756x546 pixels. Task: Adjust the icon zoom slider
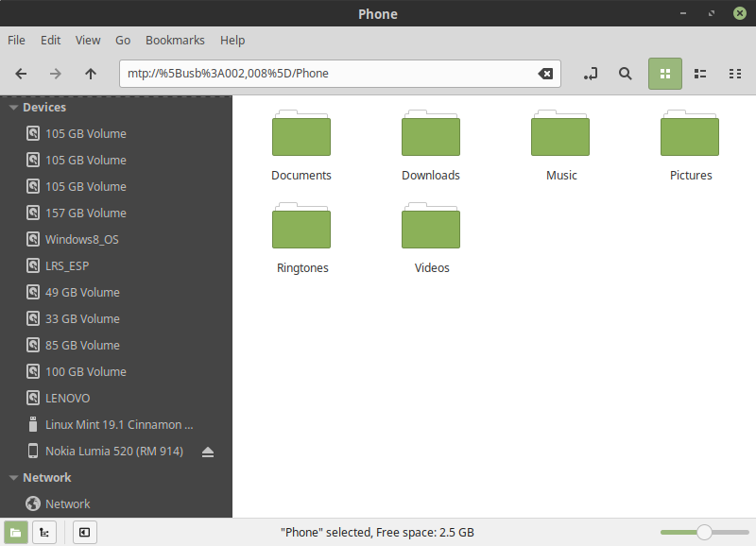point(704,533)
